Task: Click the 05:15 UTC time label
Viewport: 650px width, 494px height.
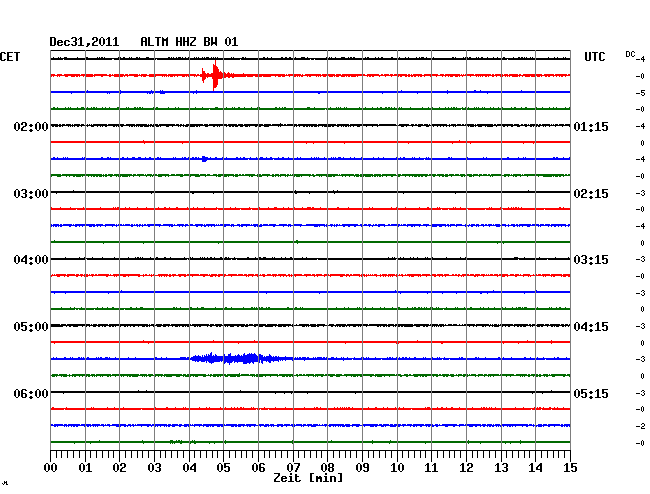Action: pos(591,393)
